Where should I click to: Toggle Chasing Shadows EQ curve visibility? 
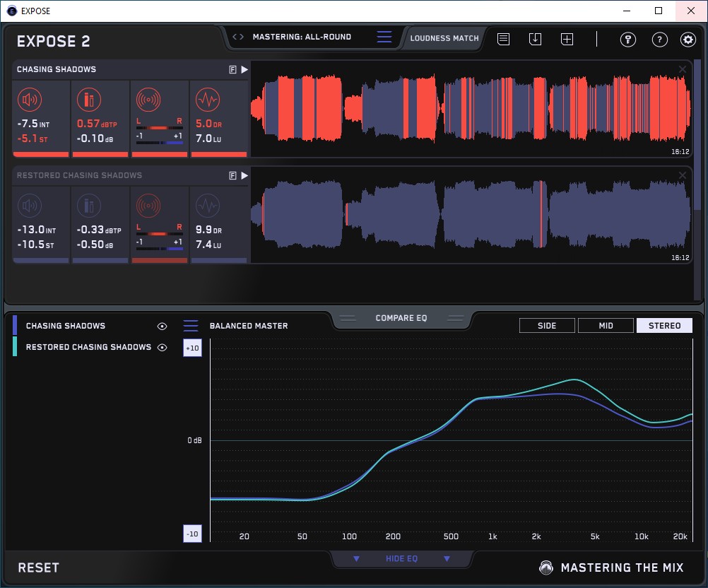(163, 327)
